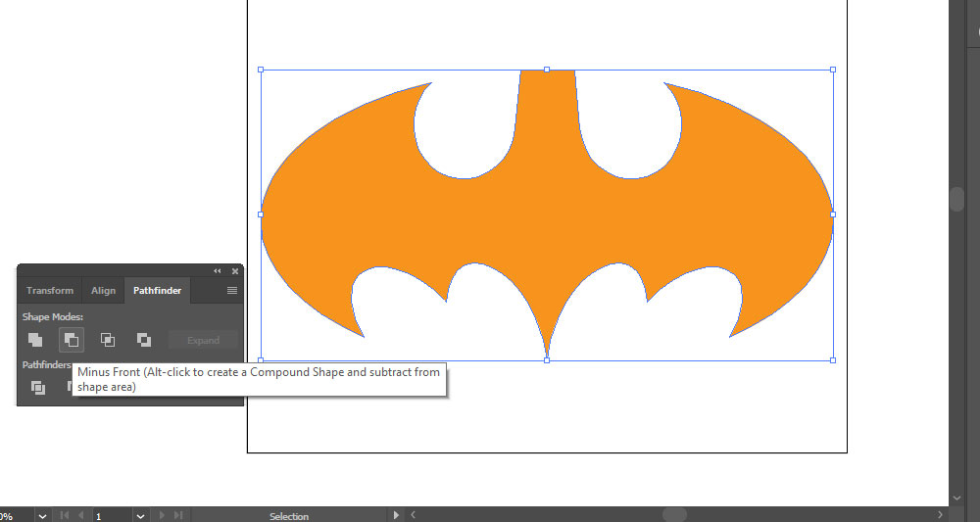Screen dimensions: 980x522
Task: Open the artboard number dropdown
Action: point(140,516)
